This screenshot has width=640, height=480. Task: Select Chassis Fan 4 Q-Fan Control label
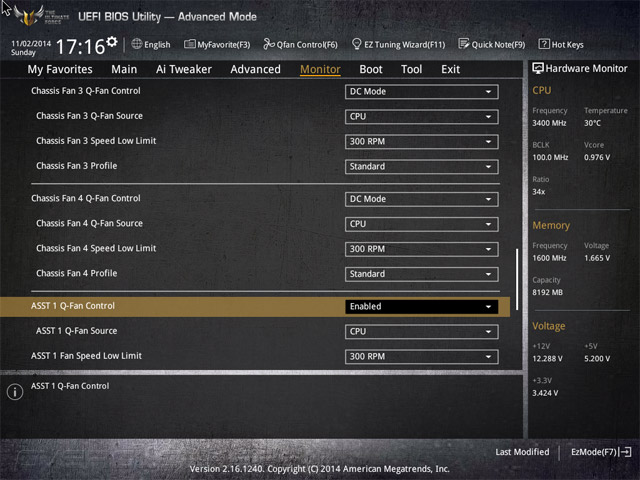click(x=86, y=198)
